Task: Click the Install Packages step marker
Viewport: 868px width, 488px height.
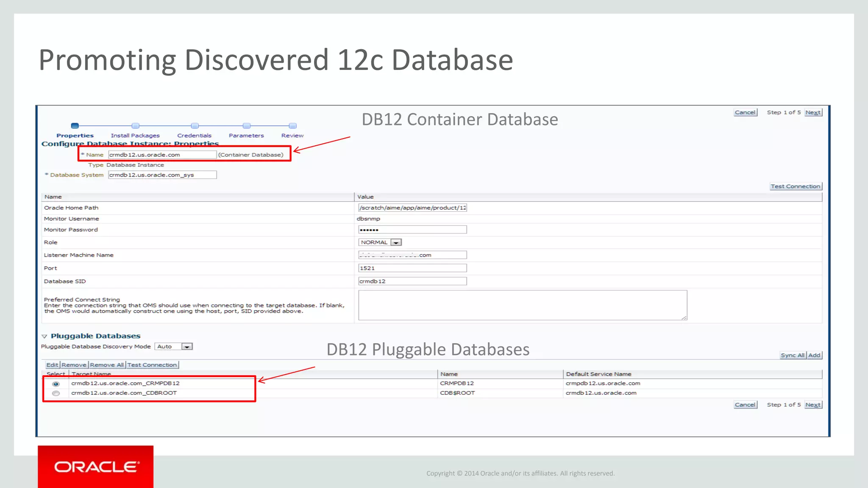Action: coord(135,126)
